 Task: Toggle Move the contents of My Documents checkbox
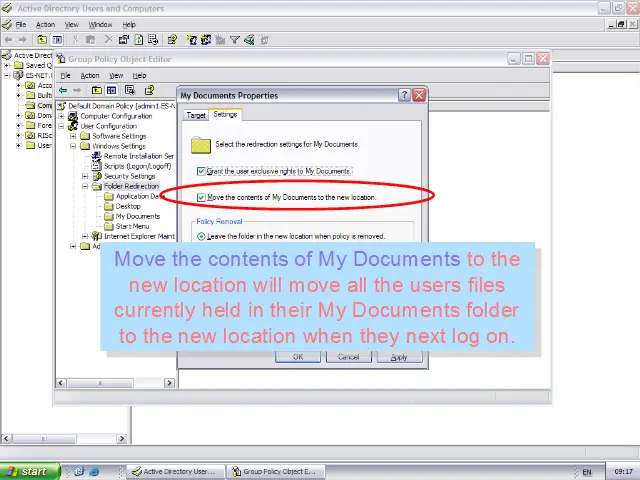(201, 198)
